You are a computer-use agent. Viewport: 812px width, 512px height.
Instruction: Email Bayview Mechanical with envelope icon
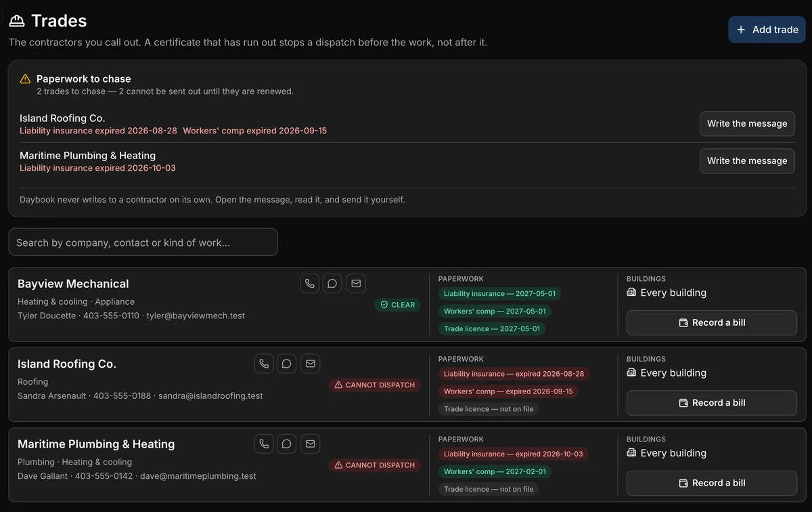[356, 284]
